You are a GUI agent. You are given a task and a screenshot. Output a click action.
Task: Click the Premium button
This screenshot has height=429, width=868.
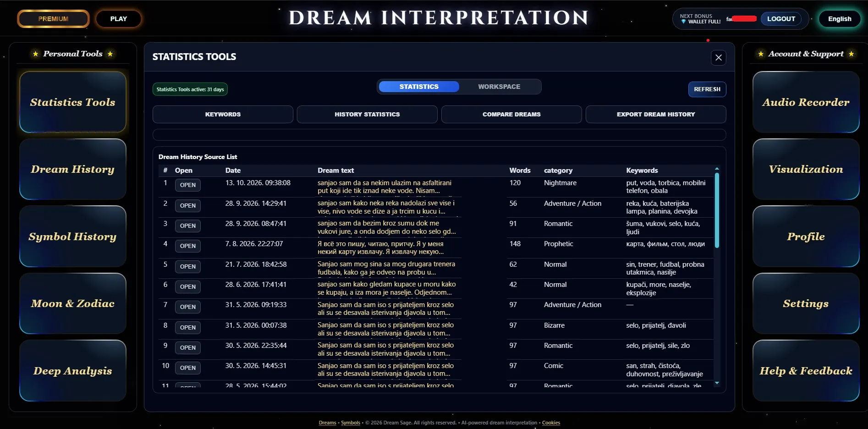click(53, 19)
